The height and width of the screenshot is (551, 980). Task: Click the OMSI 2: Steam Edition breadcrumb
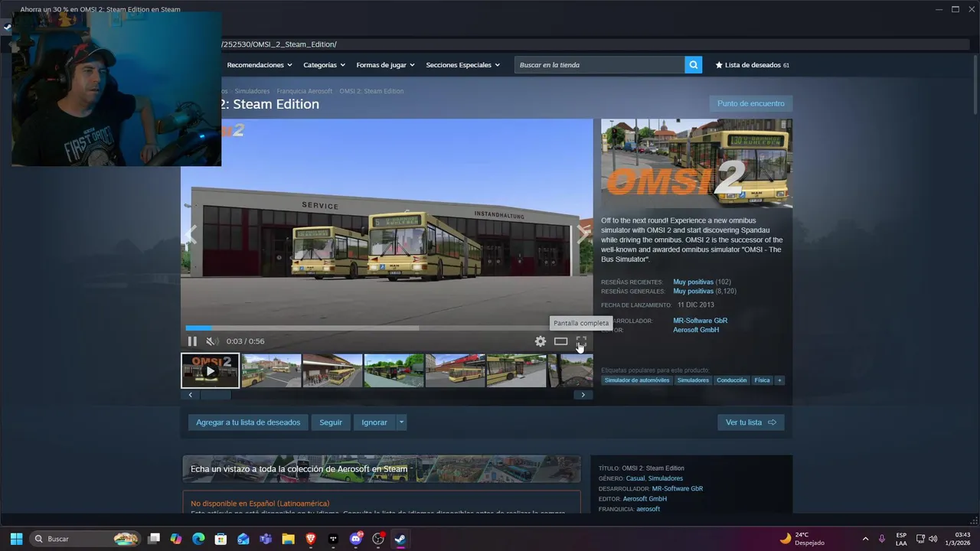pyautogui.click(x=371, y=91)
